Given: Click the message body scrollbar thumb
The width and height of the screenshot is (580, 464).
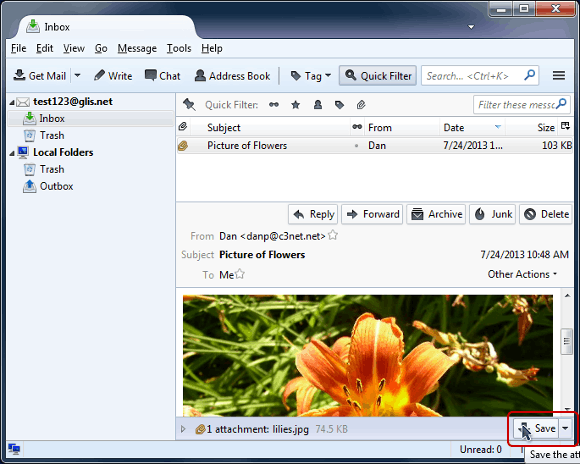Looking at the screenshot, I should (566, 341).
